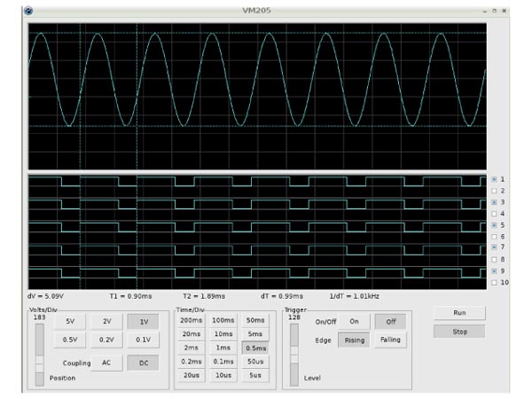Select the 5us time base
This screenshot has height=399, width=532.
point(255,375)
